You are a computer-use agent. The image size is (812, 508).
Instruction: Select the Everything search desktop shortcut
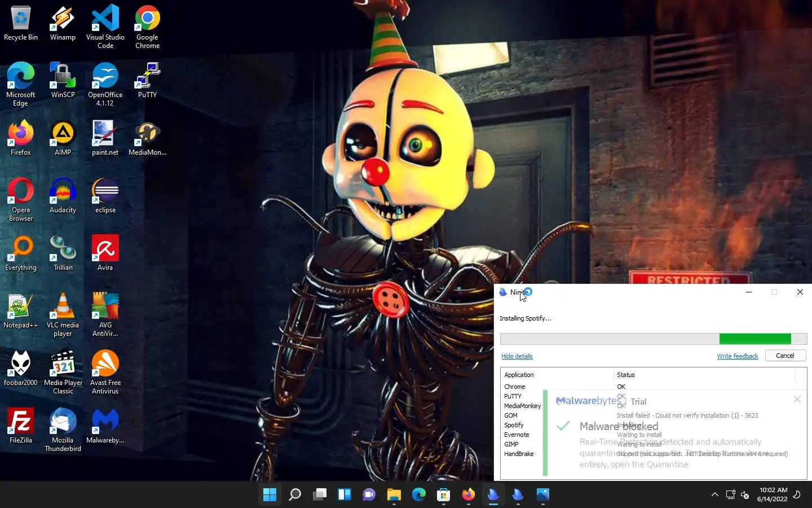(21, 253)
